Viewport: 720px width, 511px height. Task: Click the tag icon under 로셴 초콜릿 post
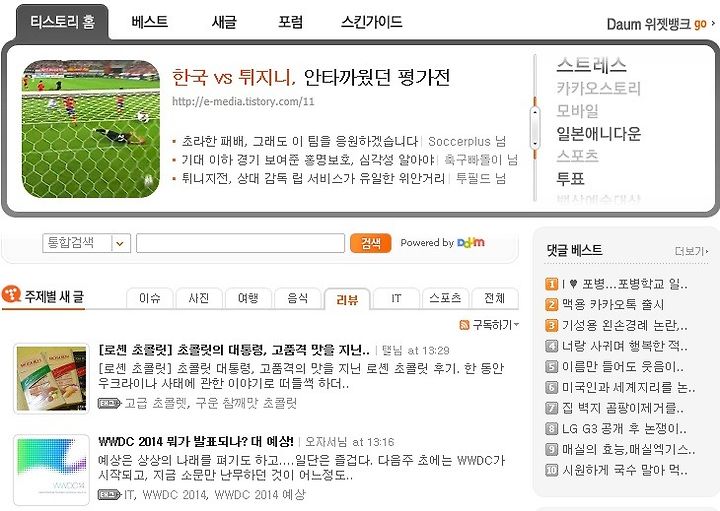click(109, 403)
